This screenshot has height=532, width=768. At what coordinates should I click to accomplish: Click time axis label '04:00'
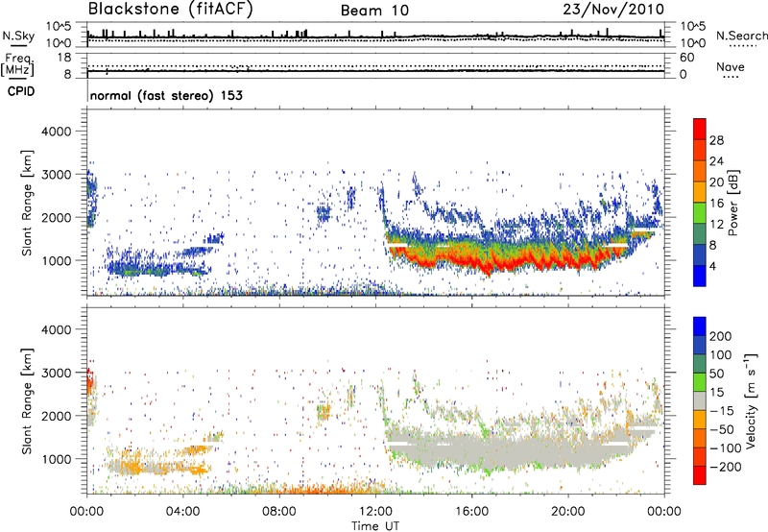click(x=183, y=512)
